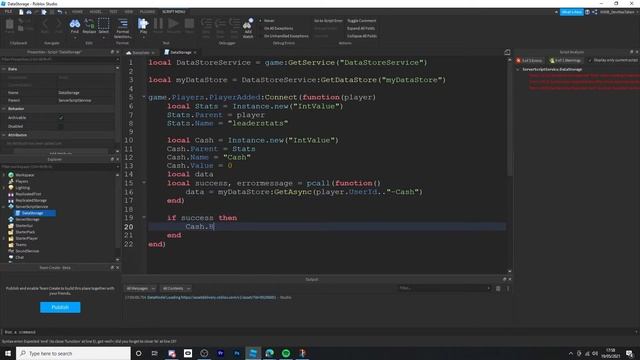Image resolution: width=640 pixels, height=360 pixels.
Task: Select ServerStorage in the Explorer
Action: tap(27, 219)
